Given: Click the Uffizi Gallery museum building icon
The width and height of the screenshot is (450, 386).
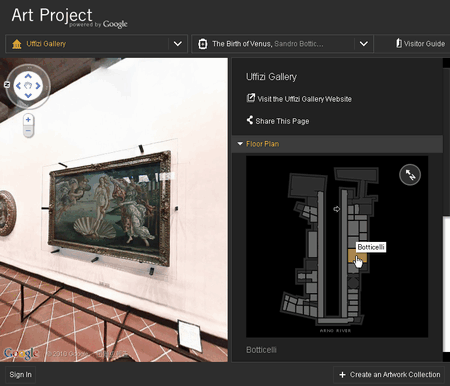Looking at the screenshot, I should (x=17, y=44).
